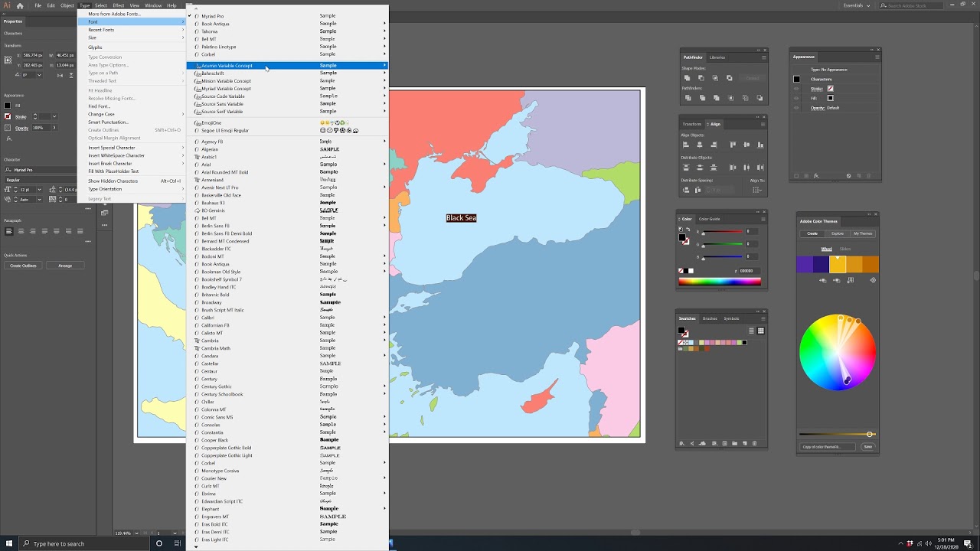Click Explore in Adobe Color Themes
The width and height of the screenshot is (980, 551).
tap(838, 233)
